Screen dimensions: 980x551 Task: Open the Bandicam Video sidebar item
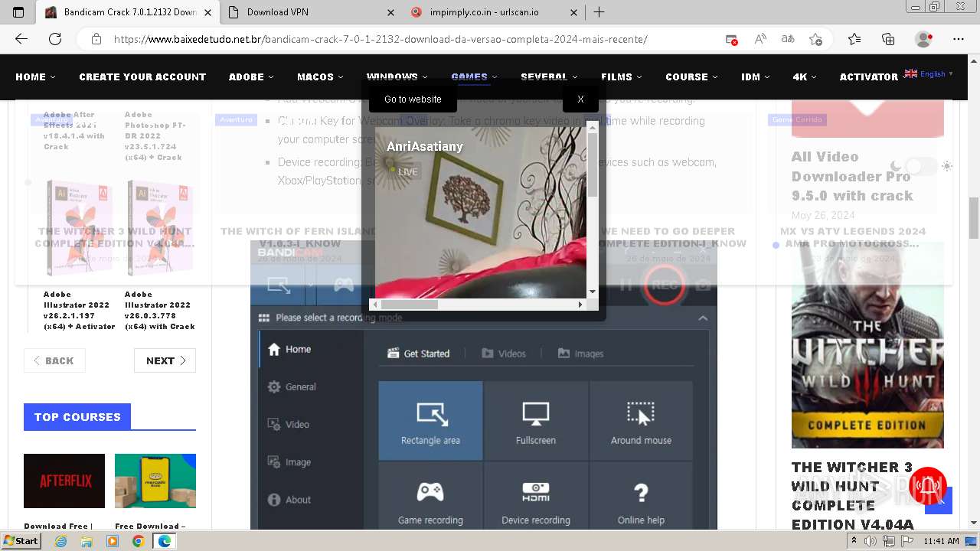289,425
